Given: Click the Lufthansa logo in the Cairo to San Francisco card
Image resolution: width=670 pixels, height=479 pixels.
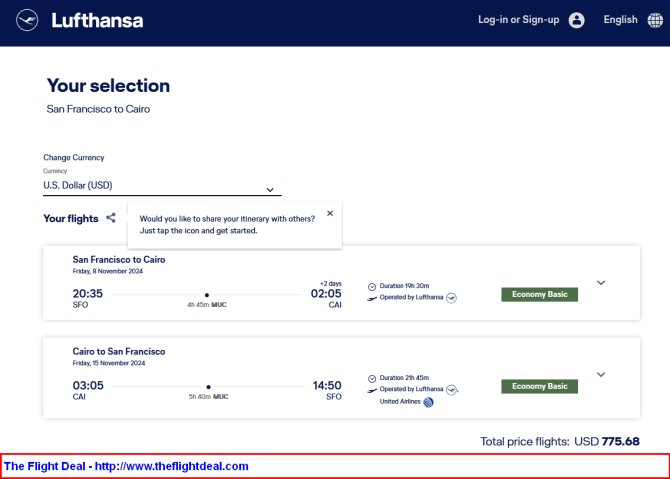Looking at the screenshot, I should tap(451, 390).
